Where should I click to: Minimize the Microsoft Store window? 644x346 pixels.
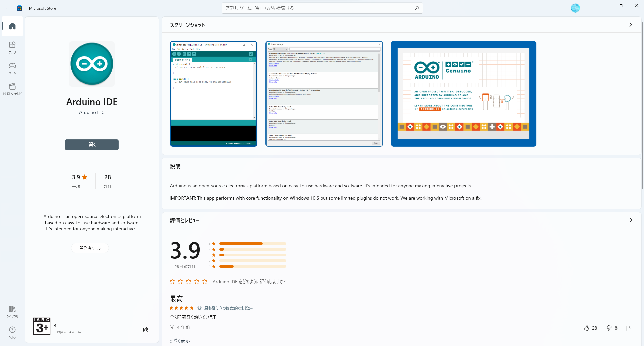606,5
